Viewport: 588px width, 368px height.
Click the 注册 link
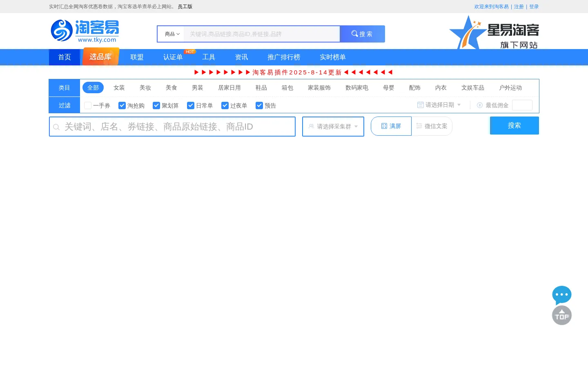(519, 7)
